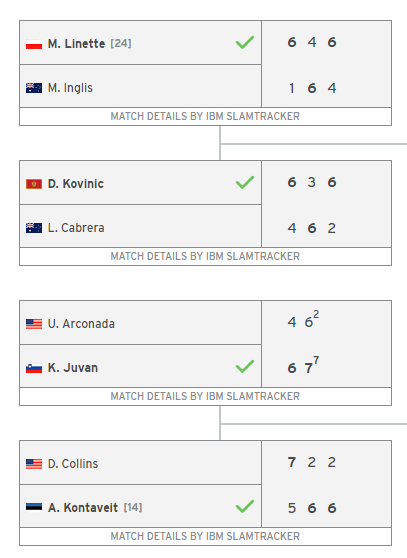
Task: Click the Arconada second set tiebreak score
Action: coord(316,314)
